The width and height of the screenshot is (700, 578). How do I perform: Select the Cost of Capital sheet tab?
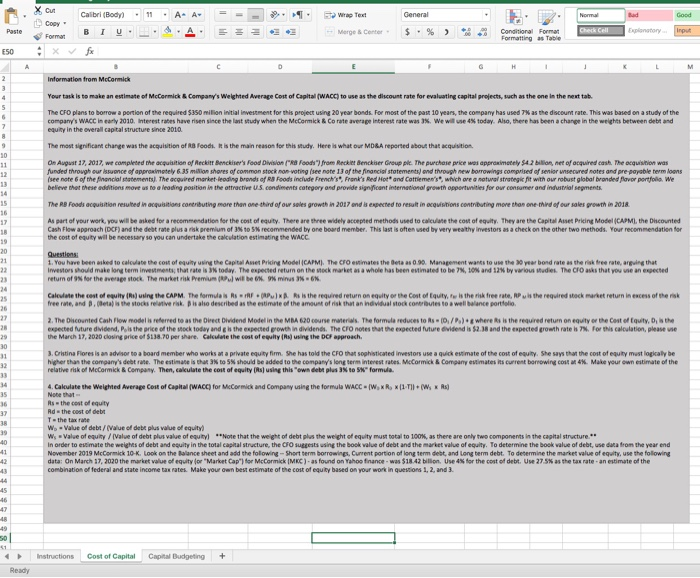pyautogui.click(x=111, y=556)
